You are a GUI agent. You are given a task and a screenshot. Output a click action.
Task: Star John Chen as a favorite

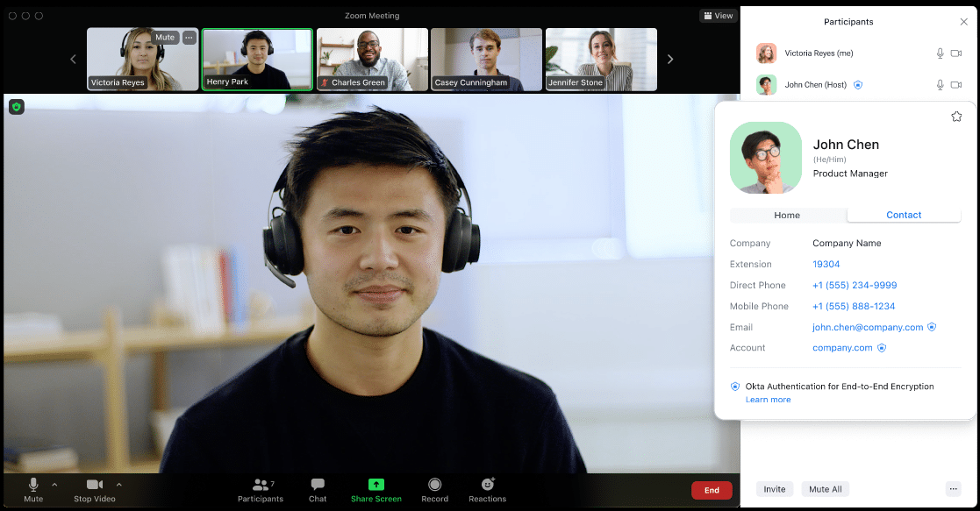point(956,115)
